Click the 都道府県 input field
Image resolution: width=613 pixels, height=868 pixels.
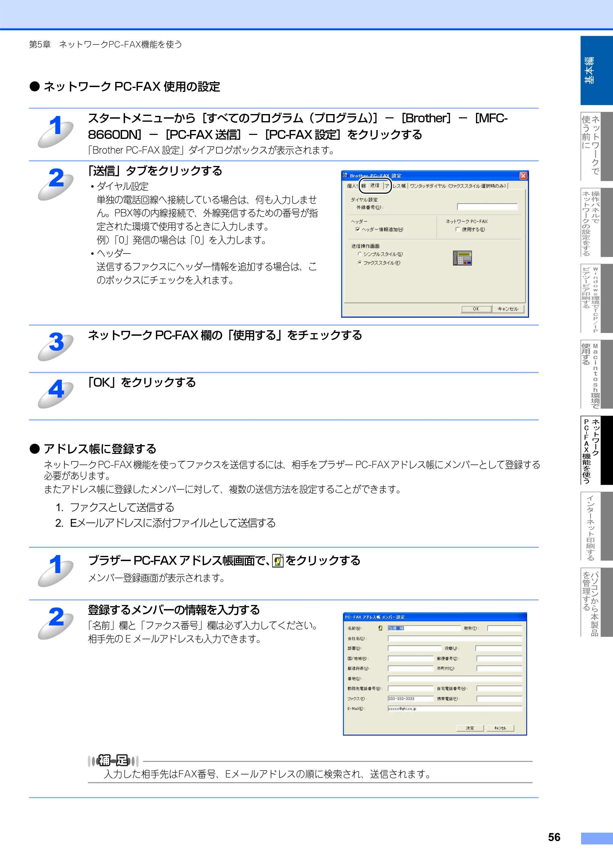(x=410, y=668)
